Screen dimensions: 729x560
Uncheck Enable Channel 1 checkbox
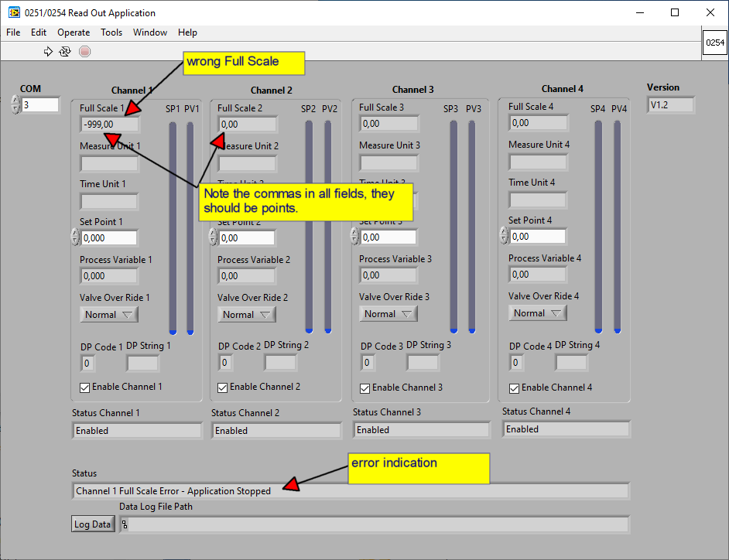pyautogui.click(x=85, y=387)
